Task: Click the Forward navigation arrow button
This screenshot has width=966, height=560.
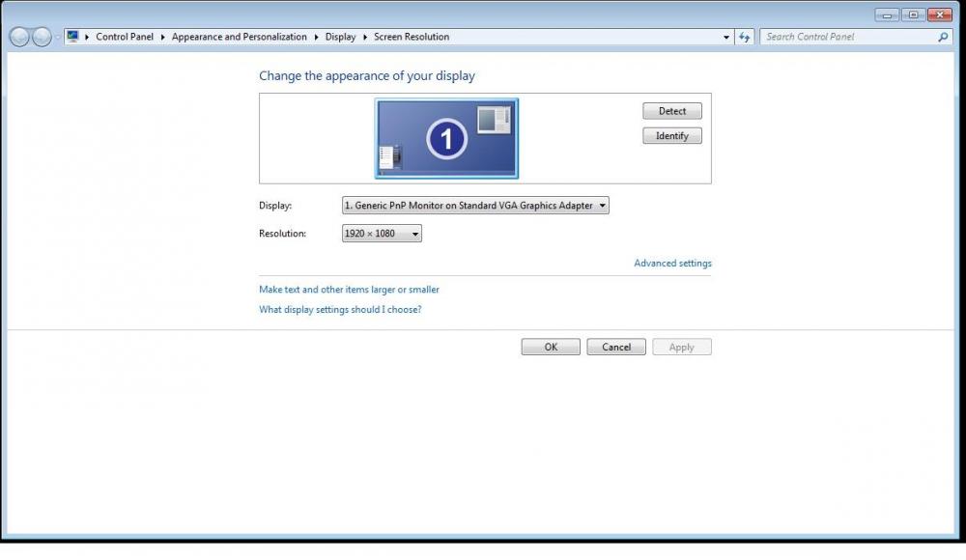Action: click(x=42, y=37)
